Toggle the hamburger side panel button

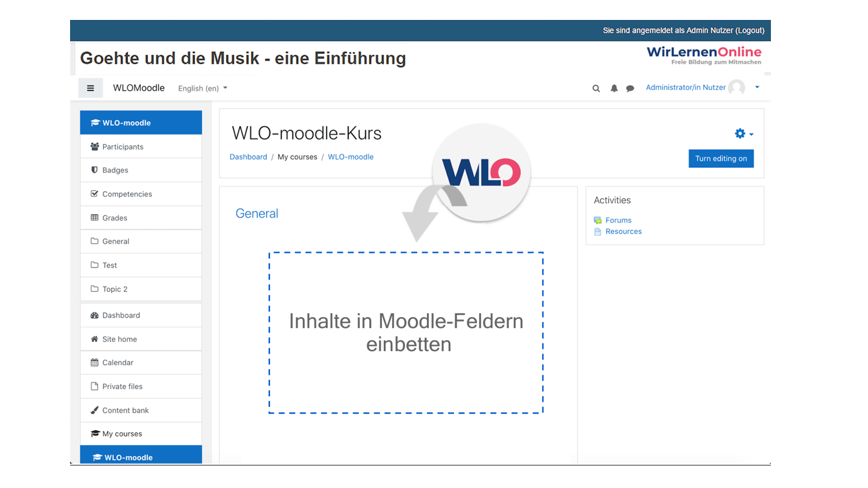coord(90,88)
